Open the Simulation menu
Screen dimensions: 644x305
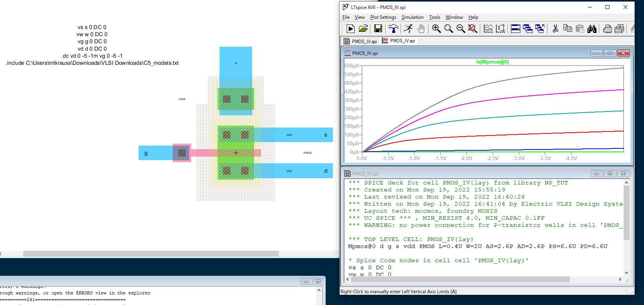click(412, 17)
